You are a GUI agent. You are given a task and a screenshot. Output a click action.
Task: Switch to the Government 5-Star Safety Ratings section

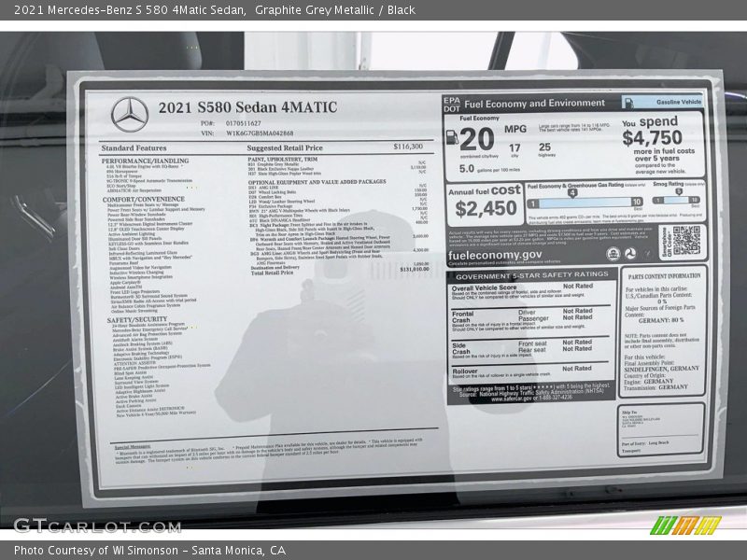click(529, 275)
